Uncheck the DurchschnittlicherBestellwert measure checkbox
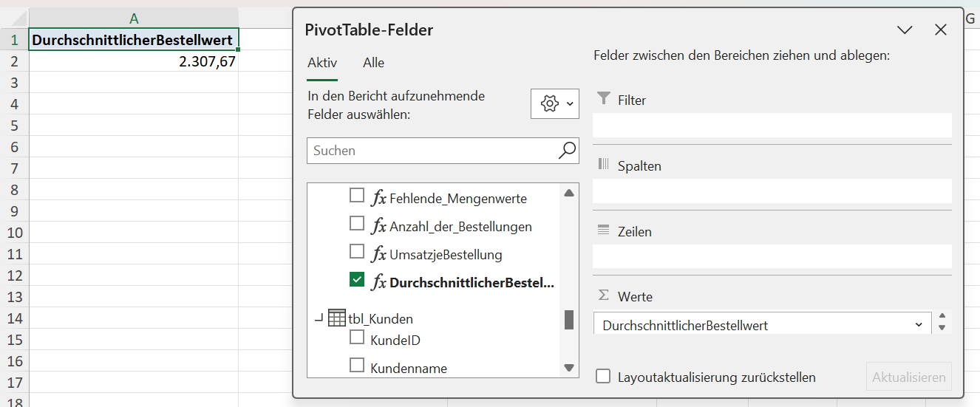Viewport: 980px width, 407px height. [x=357, y=280]
